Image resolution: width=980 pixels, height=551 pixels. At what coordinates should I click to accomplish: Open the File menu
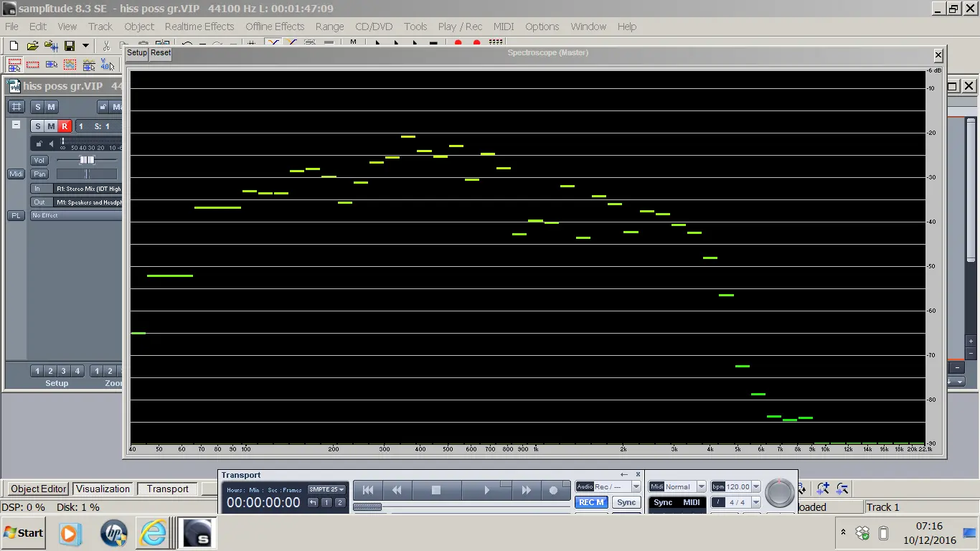click(x=11, y=27)
